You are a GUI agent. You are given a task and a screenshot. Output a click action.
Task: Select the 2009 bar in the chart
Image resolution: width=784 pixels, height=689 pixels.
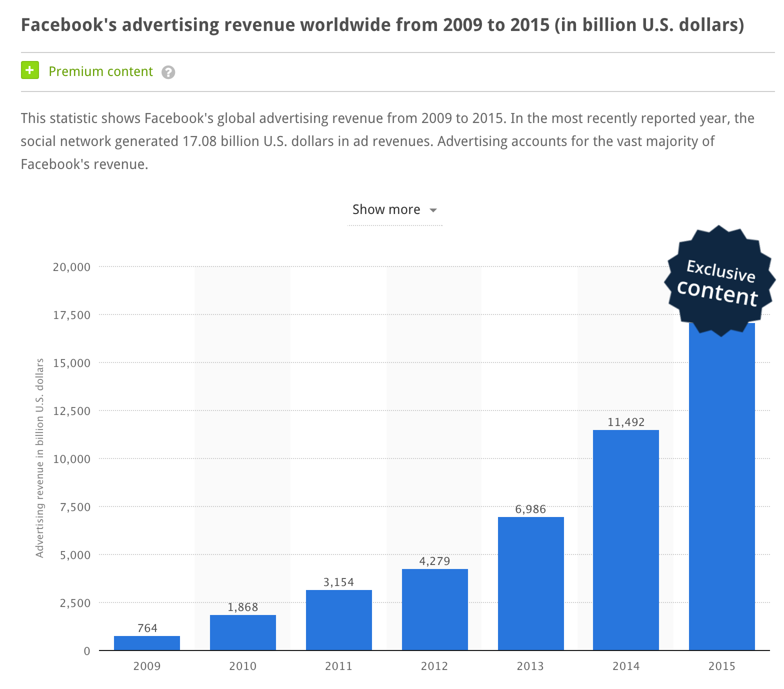click(x=147, y=643)
